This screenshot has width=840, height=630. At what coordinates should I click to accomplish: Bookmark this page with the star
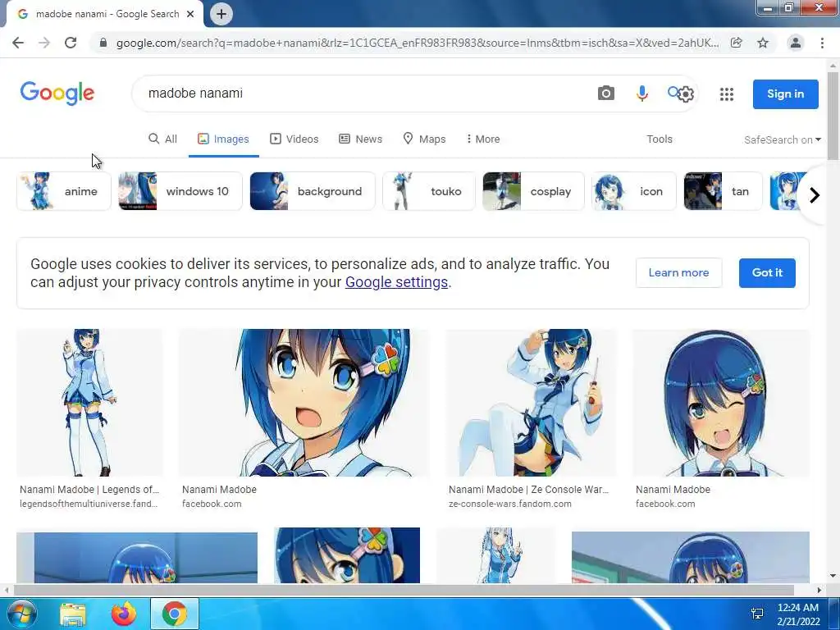point(763,43)
